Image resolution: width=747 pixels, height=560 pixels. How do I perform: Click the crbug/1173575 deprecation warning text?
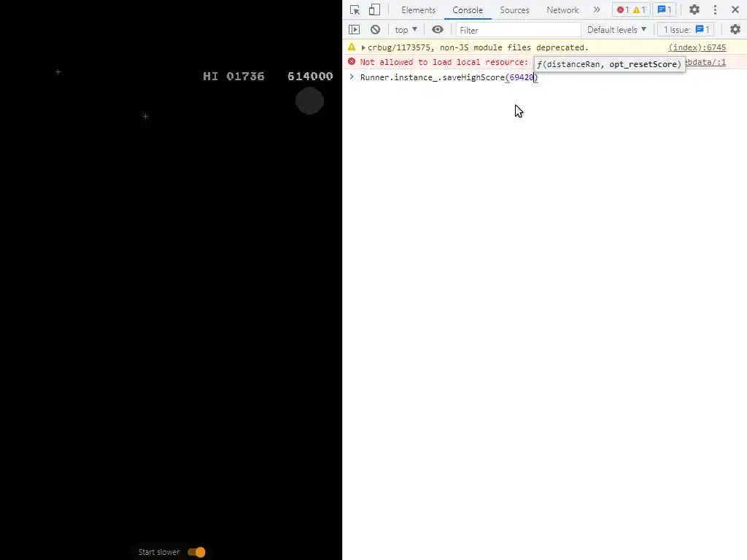pos(478,47)
